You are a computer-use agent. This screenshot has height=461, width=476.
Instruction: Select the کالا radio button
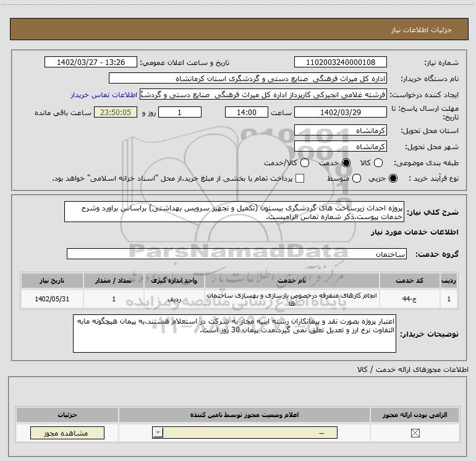[x=378, y=163]
